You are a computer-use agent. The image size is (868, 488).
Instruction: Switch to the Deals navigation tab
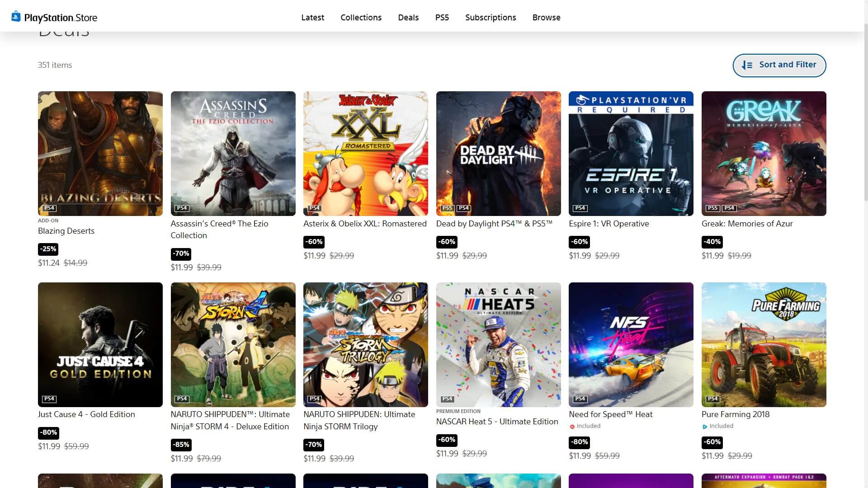[408, 18]
